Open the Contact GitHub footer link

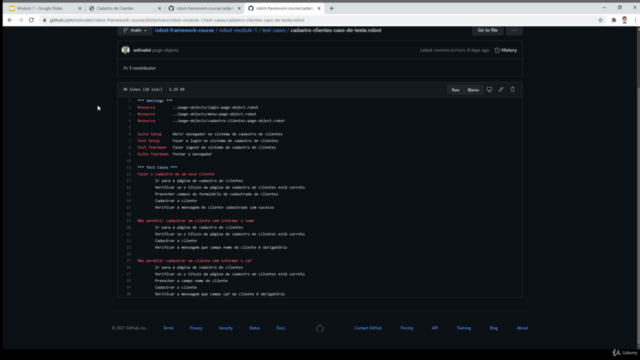point(368,328)
